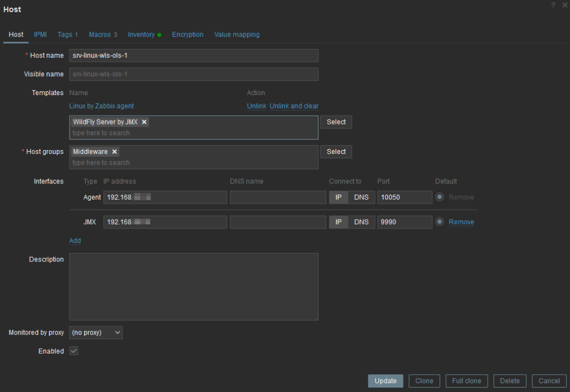
Task: Select default radio for JMX interface
Action: click(440, 222)
